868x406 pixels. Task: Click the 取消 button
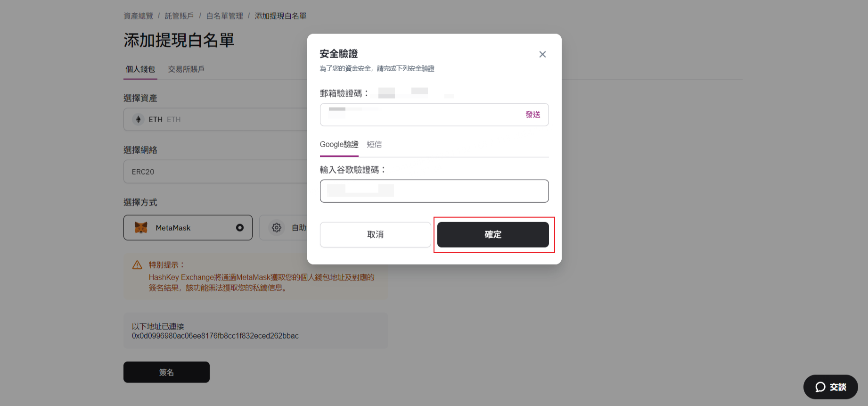coord(375,234)
